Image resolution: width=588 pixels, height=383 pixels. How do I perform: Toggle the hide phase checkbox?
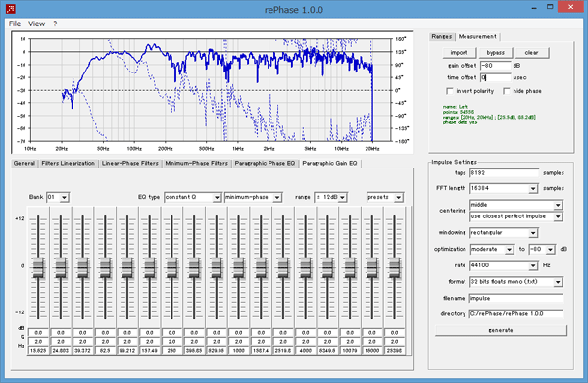[x=507, y=91]
